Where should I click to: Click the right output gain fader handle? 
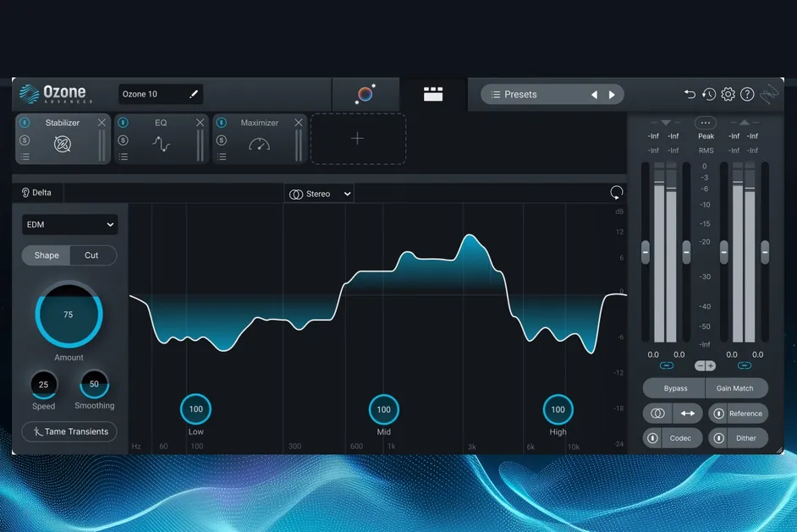[x=765, y=252]
